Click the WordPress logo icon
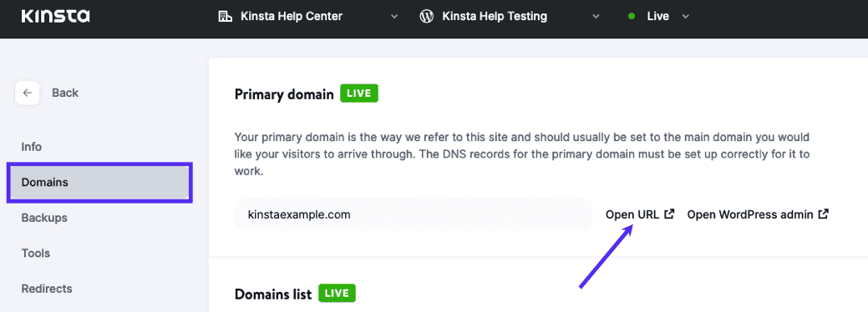 [427, 17]
